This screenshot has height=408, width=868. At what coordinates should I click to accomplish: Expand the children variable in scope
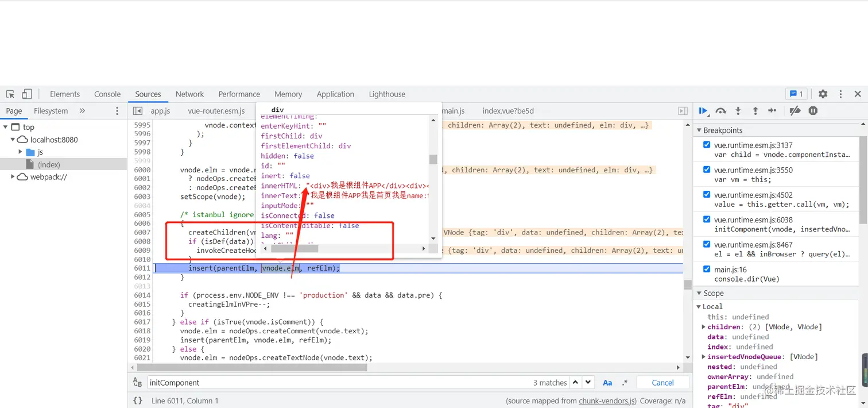703,327
